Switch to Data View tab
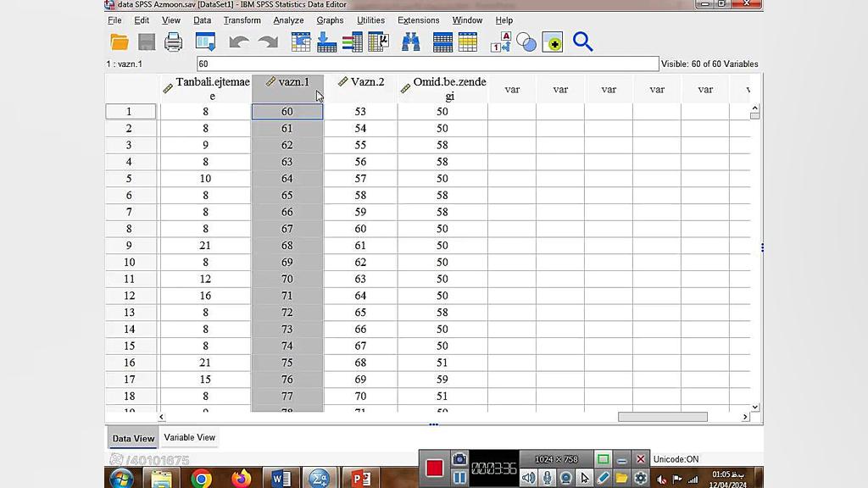This screenshot has width=868, height=488. pos(133,438)
